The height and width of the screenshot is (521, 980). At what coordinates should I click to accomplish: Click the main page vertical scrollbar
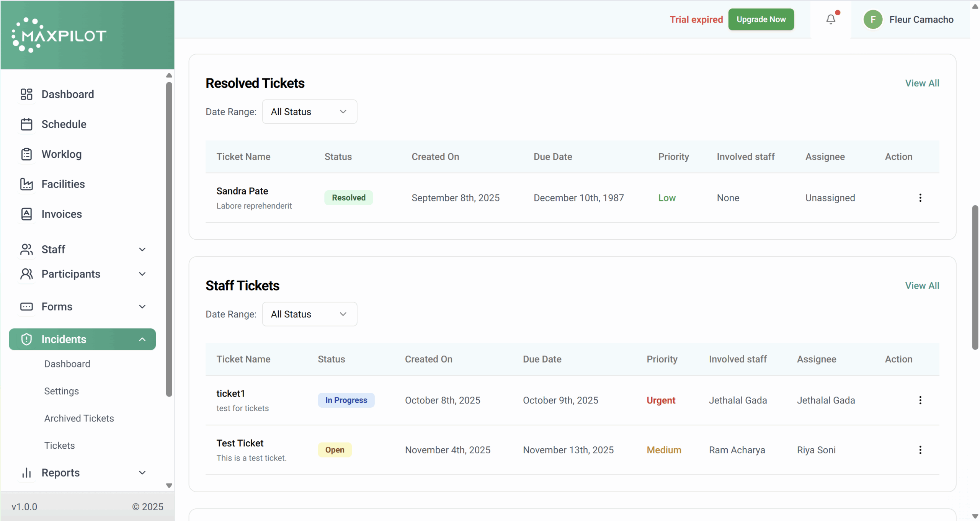975,277
